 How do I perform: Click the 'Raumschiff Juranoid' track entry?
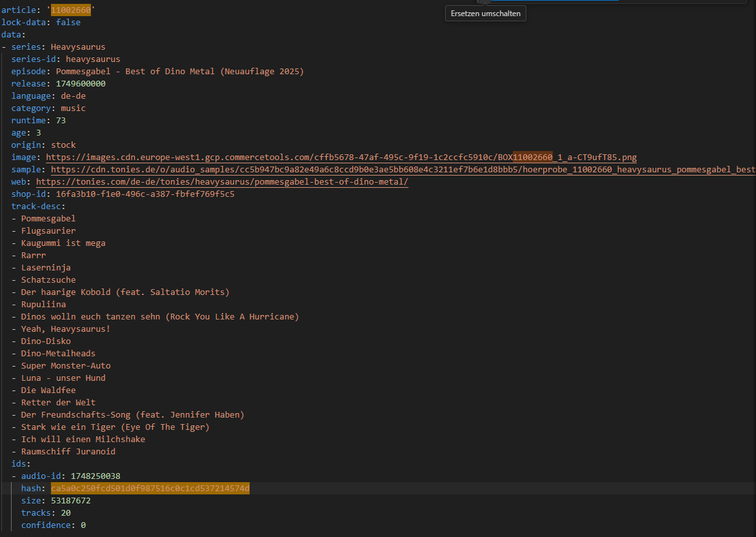coord(68,452)
